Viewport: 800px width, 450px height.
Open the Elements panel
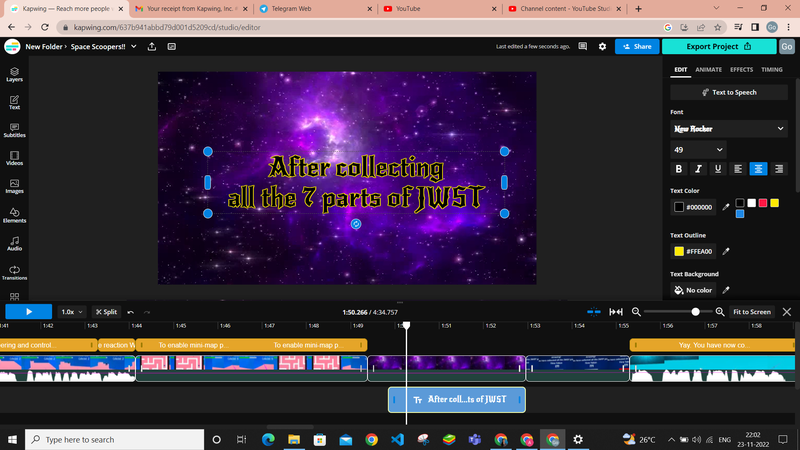(14, 214)
